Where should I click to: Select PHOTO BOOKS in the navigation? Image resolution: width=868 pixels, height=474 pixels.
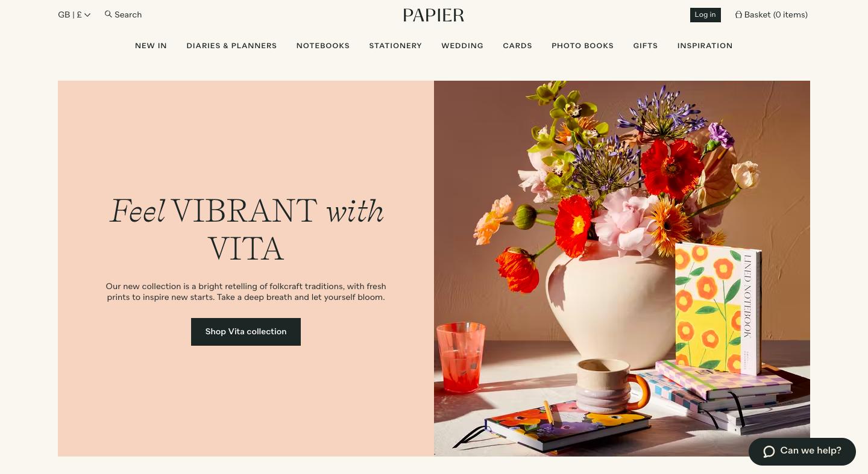[582, 46]
